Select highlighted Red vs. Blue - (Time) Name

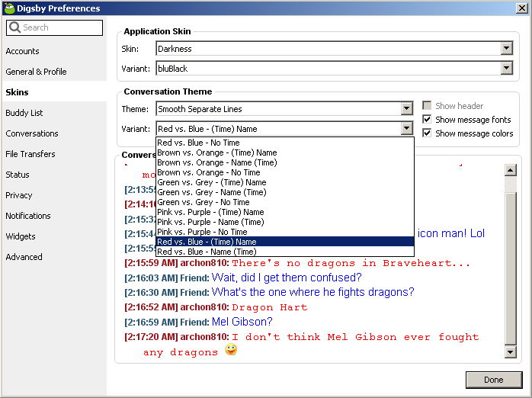pos(285,242)
